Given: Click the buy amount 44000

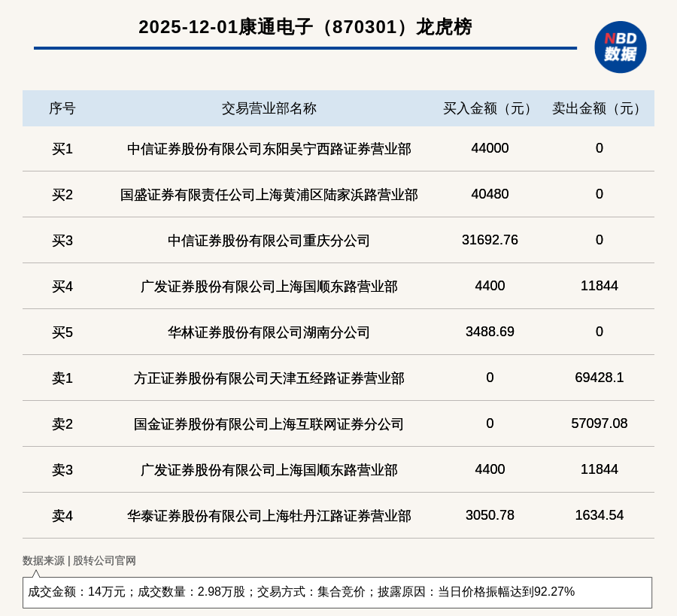Looking at the screenshot, I should tap(490, 148).
